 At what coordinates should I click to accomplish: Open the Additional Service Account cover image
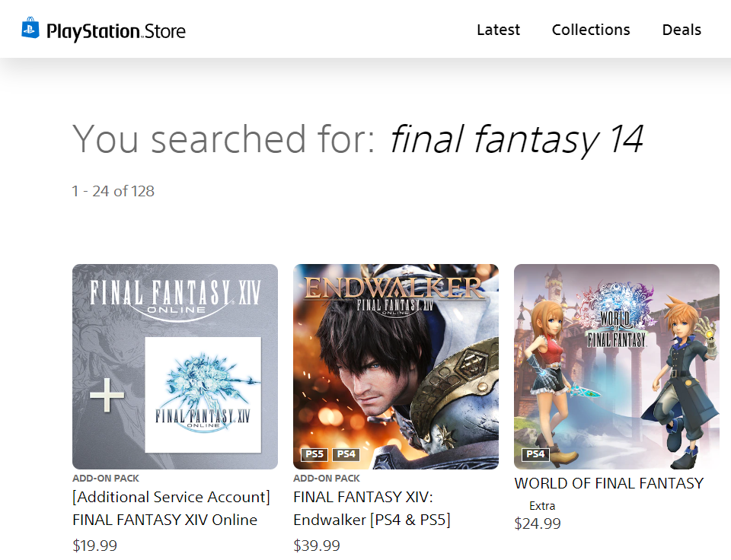tap(175, 367)
